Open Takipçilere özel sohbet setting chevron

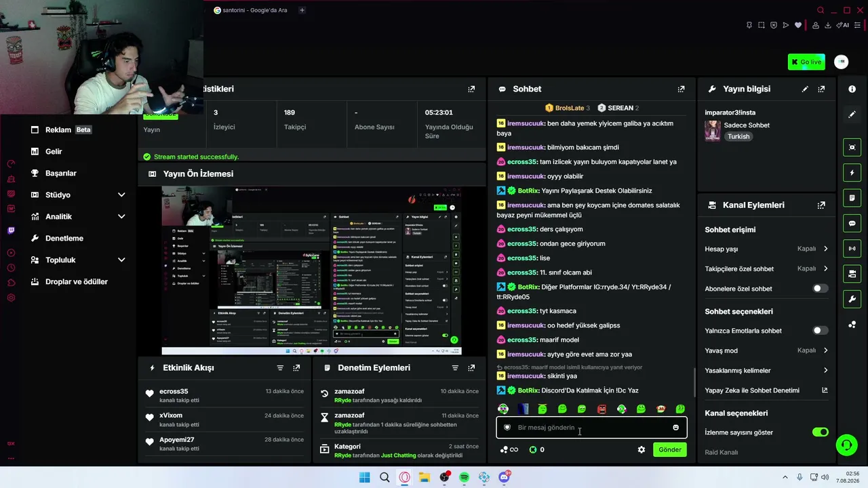(x=825, y=268)
